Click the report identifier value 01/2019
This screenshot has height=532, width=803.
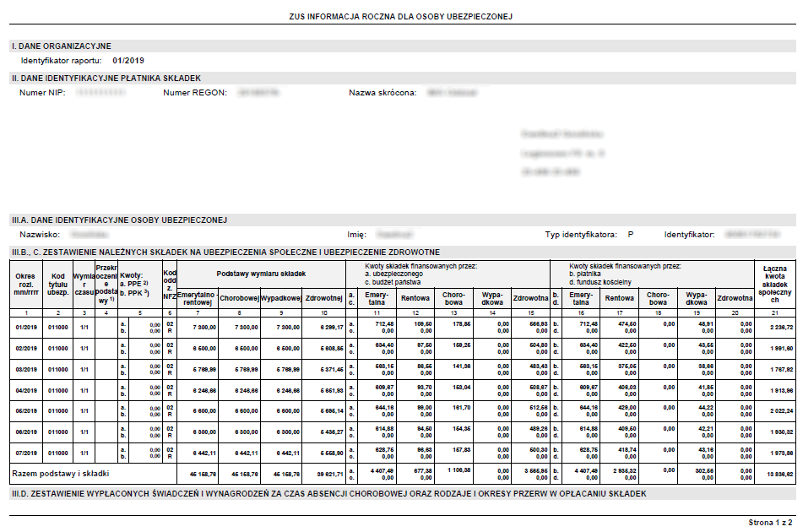click(x=128, y=61)
